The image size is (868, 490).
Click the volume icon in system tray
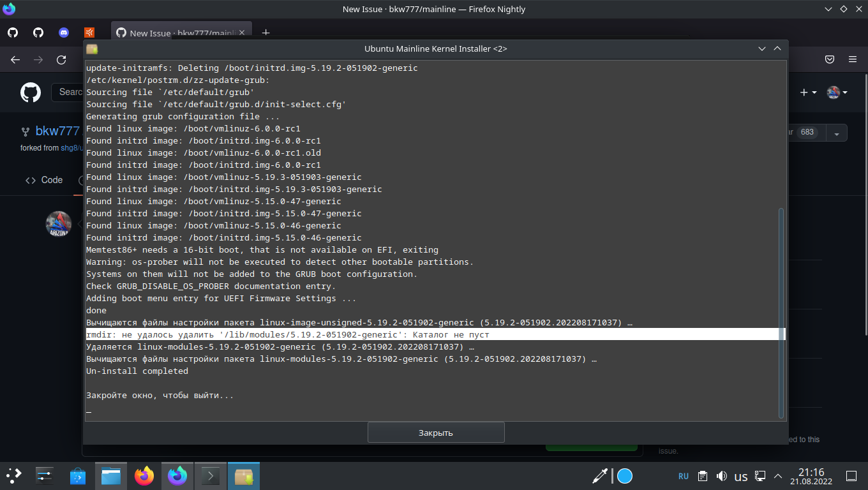pyautogui.click(x=722, y=476)
